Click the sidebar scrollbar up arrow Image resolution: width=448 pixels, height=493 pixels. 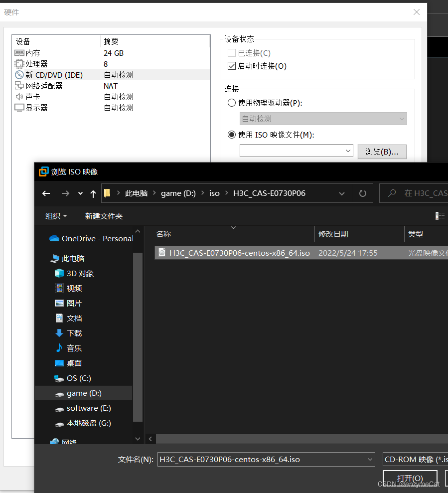point(138,231)
